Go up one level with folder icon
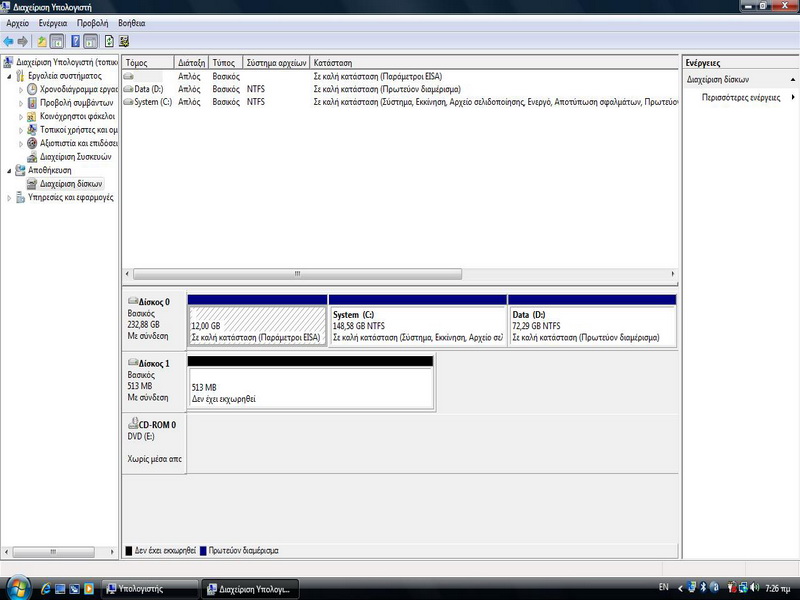 tap(42, 41)
